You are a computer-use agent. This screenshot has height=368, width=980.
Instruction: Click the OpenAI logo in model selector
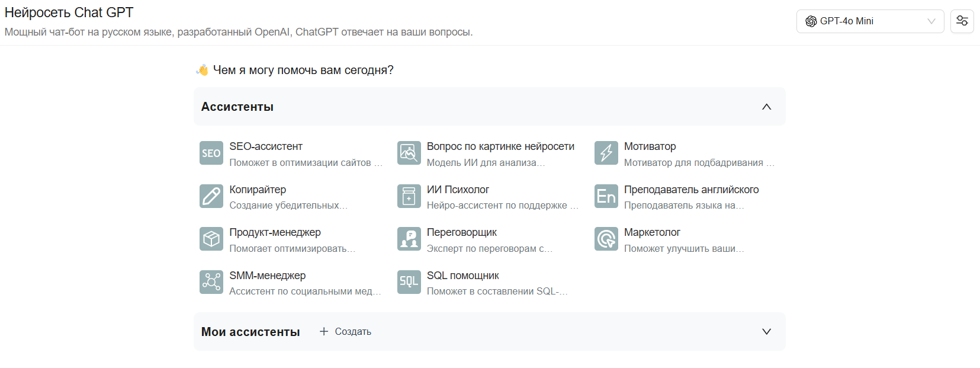pyautogui.click(x=811, y=21)
